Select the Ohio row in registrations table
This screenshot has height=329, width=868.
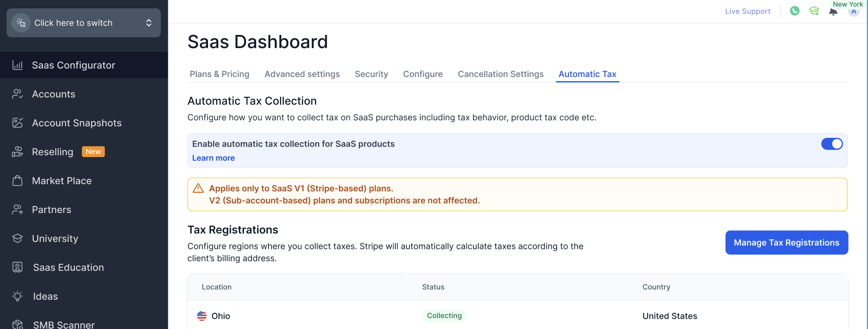(221, 316)
